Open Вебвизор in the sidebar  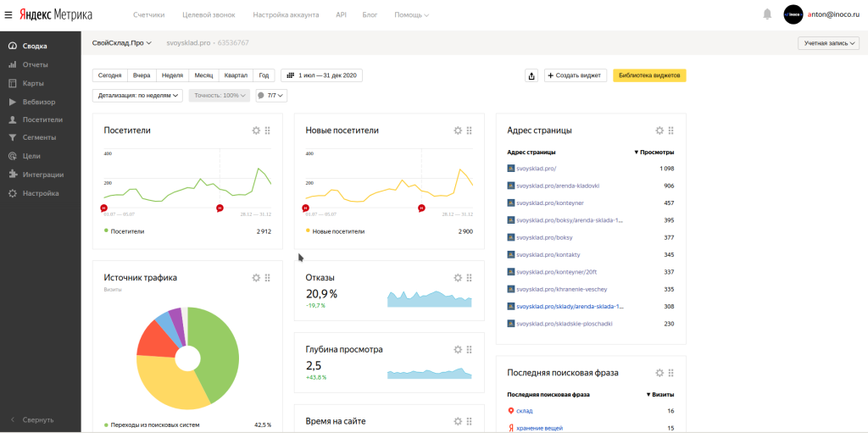click(x=39, y=102)
